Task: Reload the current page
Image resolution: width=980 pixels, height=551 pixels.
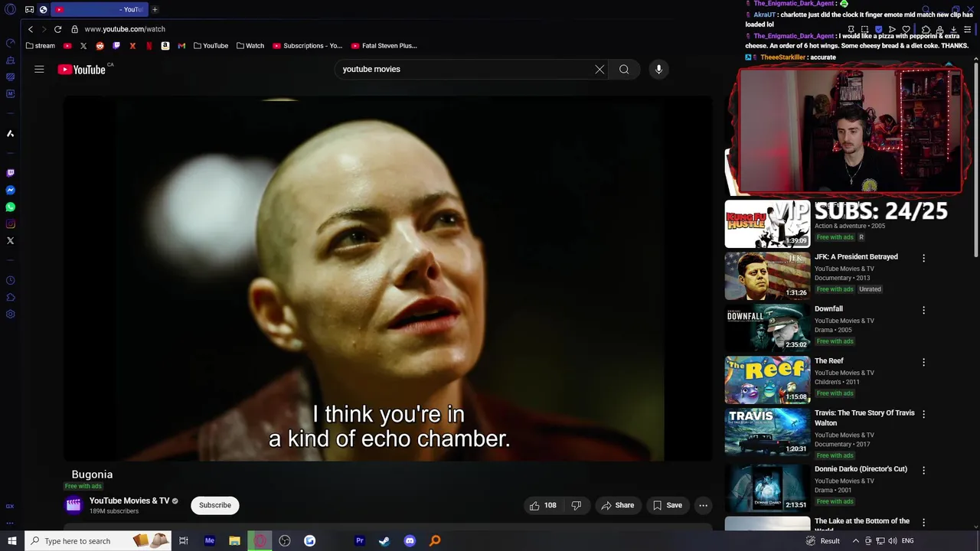Action: click(57, 29)
